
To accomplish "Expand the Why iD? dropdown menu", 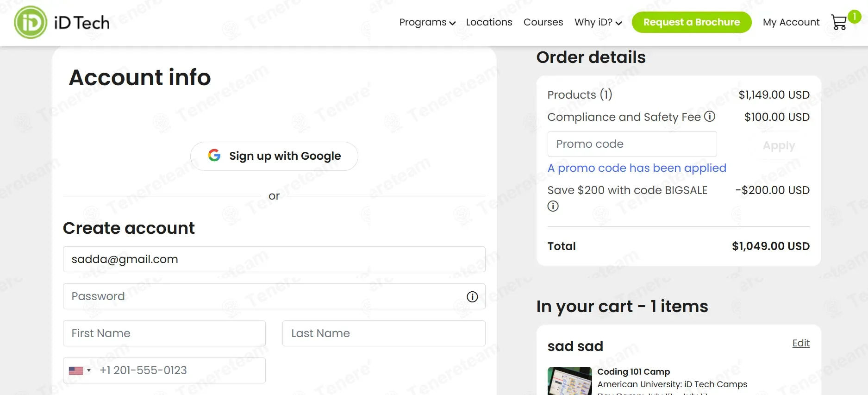I will tap(598, 22).
